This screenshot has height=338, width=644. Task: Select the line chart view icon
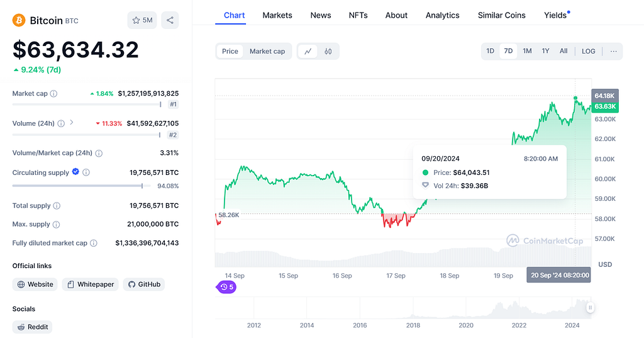308,52
